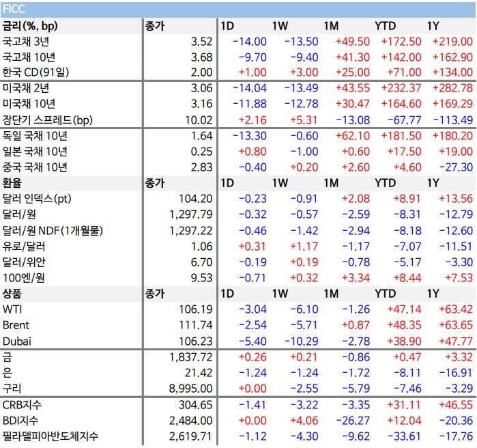Image resolution: width=477 pixels, height=448 pixels.
Task: Click the Brent 1Y value +63.65
Action: [456, 325]
